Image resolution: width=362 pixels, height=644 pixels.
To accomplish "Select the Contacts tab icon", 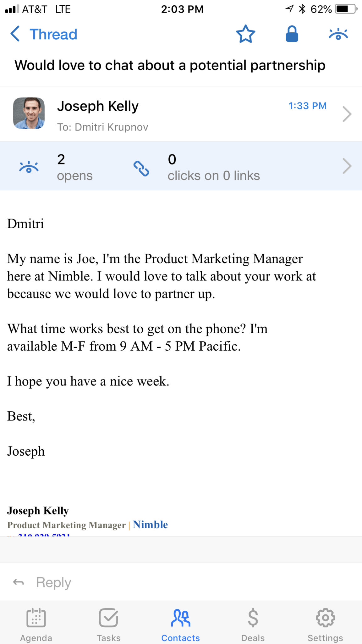I will click(x=181, y=618).
